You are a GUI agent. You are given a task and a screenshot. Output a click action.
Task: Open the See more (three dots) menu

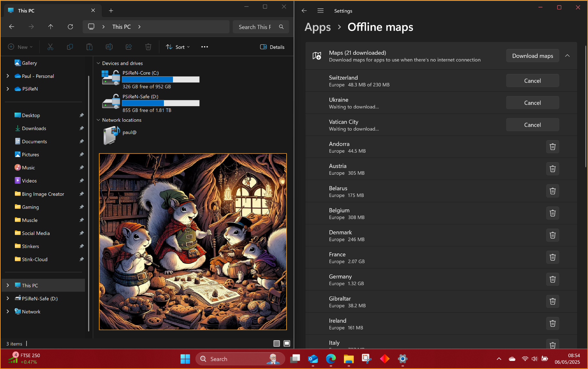(205, 47)
